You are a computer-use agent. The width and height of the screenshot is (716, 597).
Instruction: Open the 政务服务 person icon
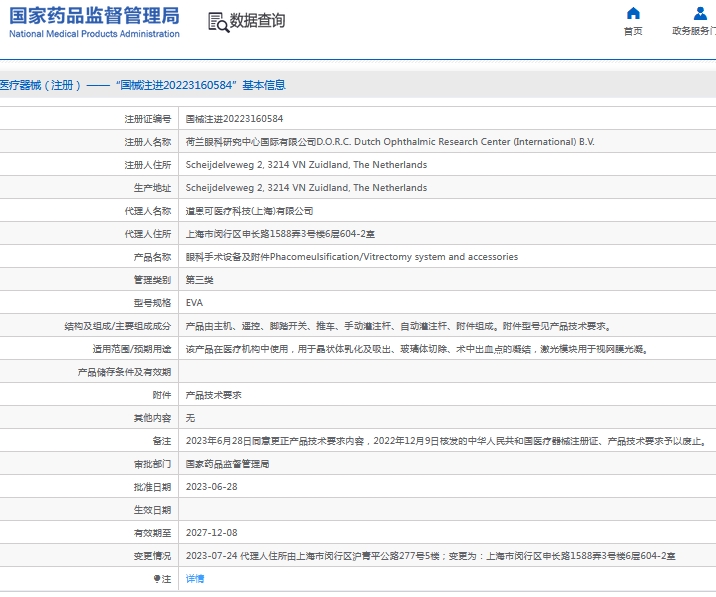(x=700, y=13)
